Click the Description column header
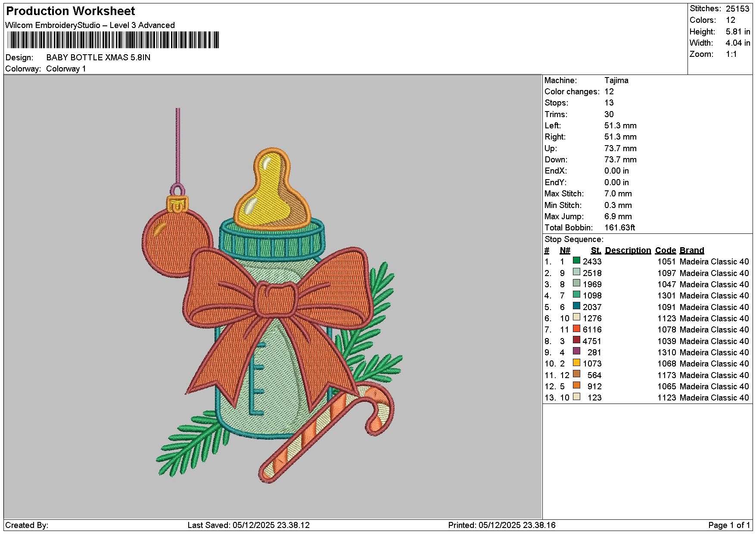Screen dimensions: 756x534 [x=628, y=250]
